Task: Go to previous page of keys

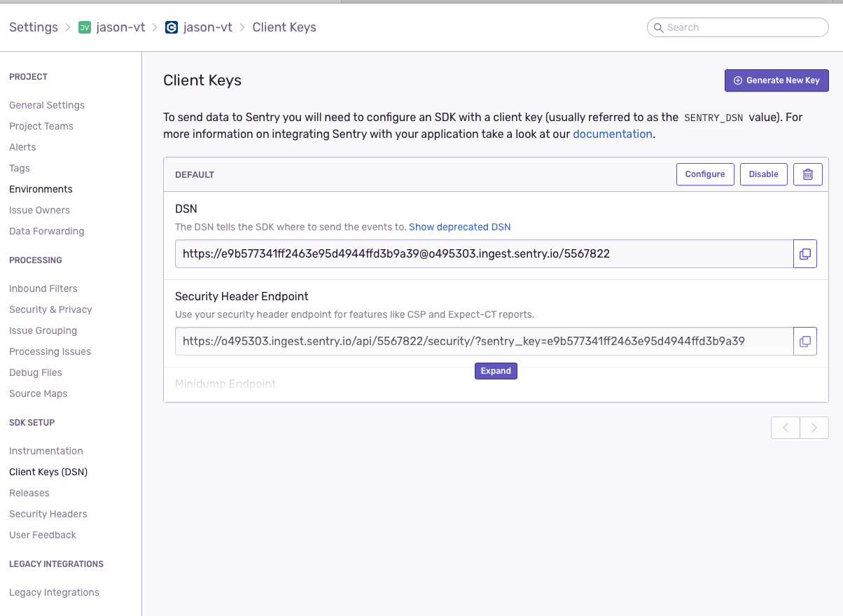Action: [786, 428]
